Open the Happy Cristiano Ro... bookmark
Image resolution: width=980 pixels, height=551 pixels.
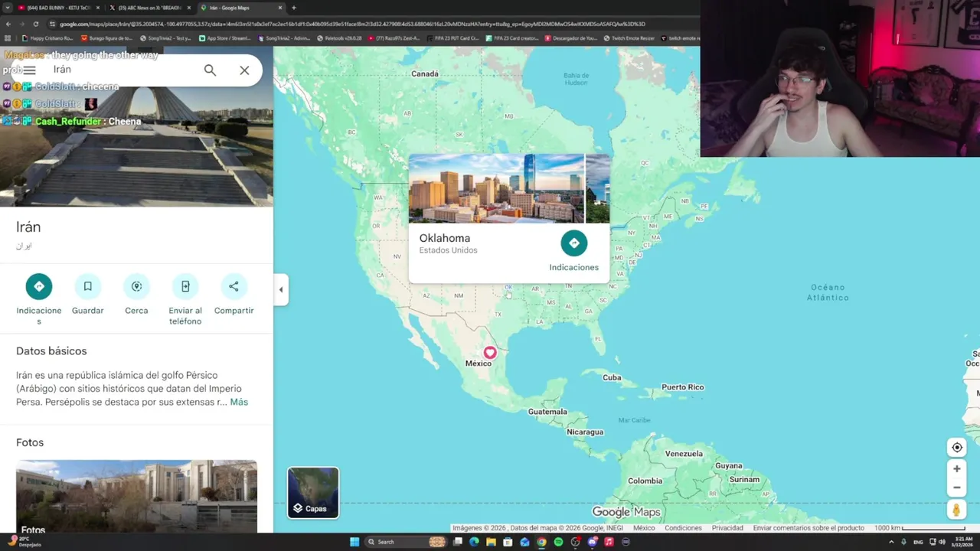47,38
